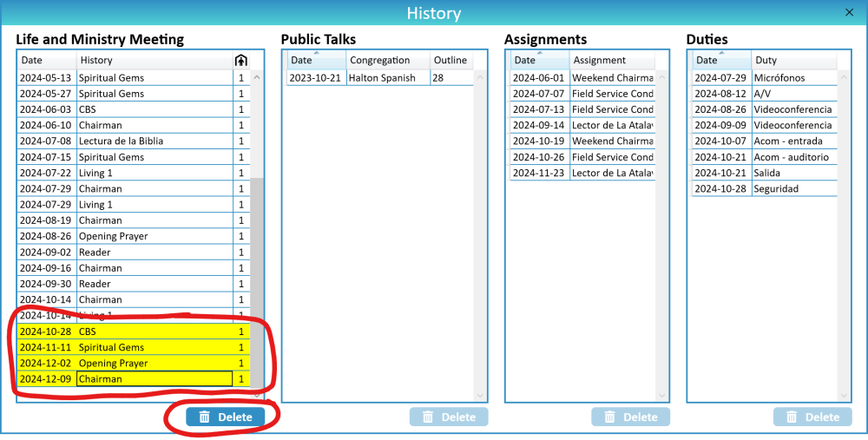This screenshot has width=868, height=440.
Task: Select the Halton Spanish public talk row
Action: pyautogui.click(x=380, y=78)
